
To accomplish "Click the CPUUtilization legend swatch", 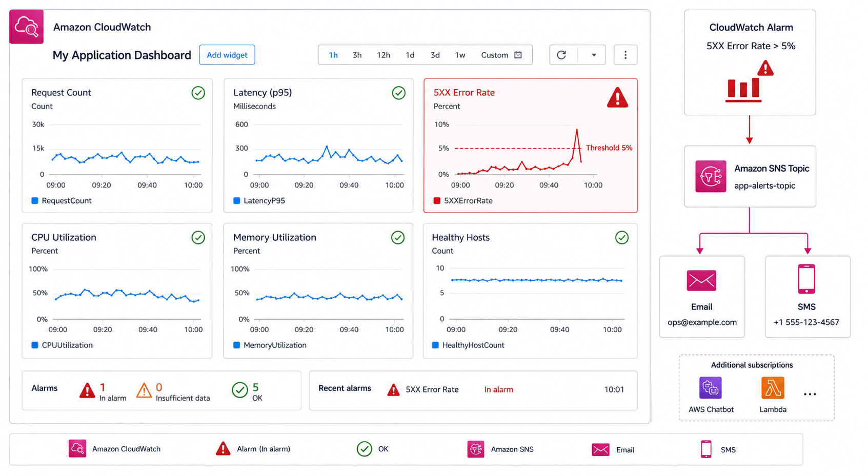I will point(35,345).
